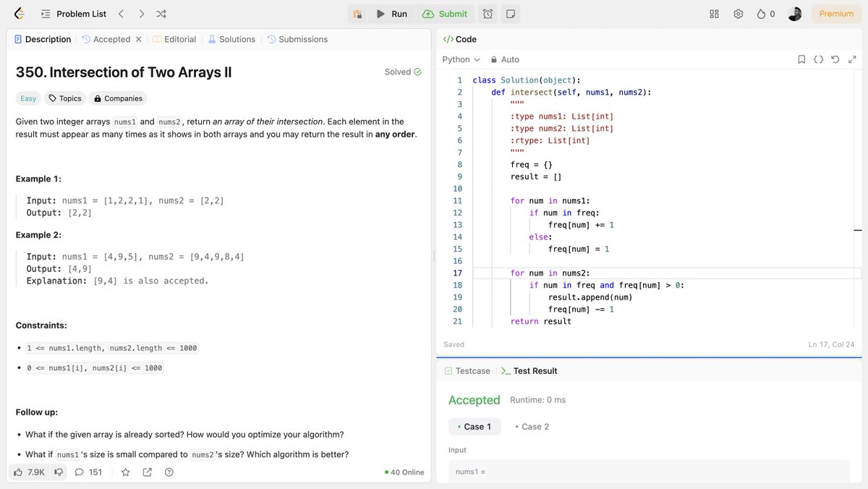
Task: Show the Topics tag
Action: pos(65,98)
